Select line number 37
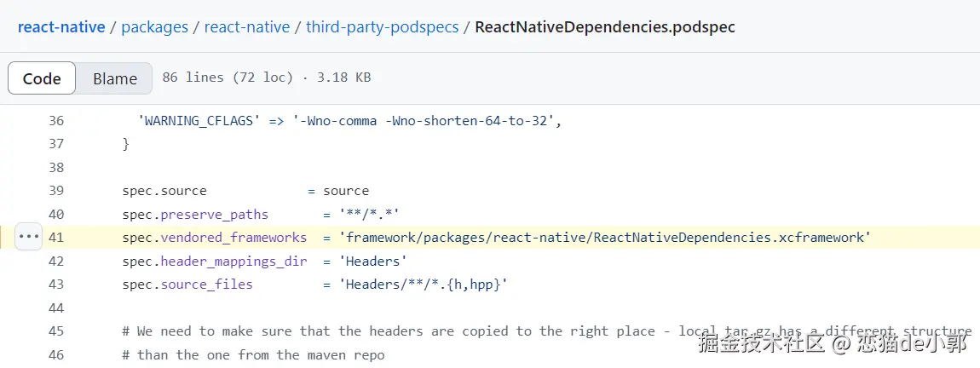Image resolution: width=980 pixels, height=368 pixels. click(56, 144)
